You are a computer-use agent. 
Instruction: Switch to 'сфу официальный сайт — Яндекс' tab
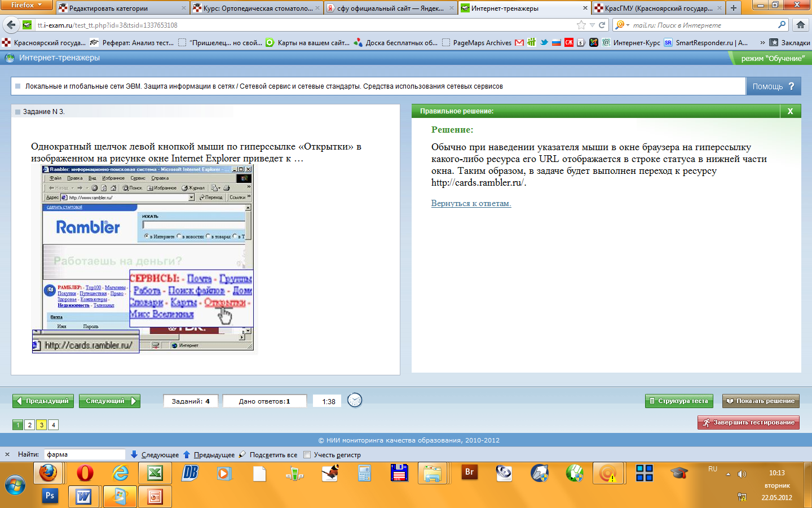pyautogui.click(x=390, y=8)
